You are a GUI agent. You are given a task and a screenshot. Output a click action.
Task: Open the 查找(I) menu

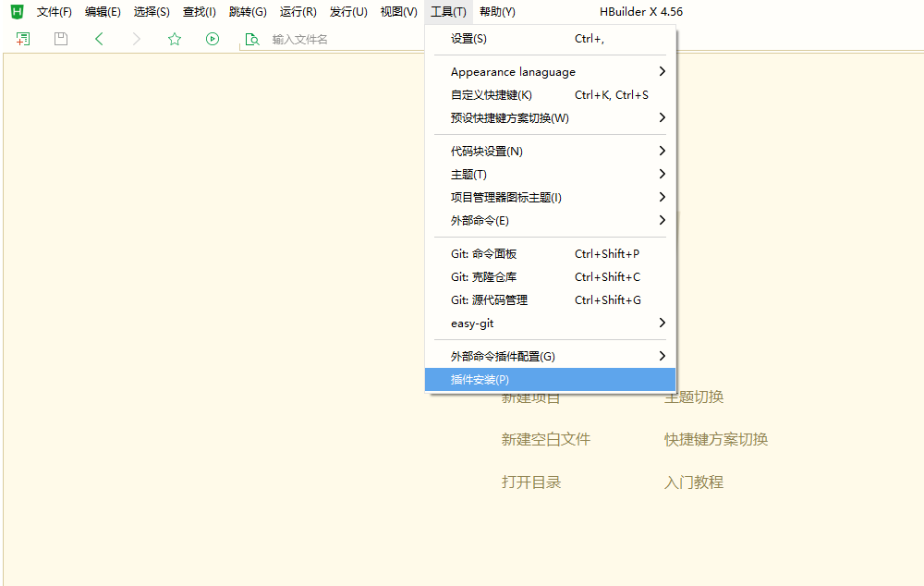tap(200, 12)
